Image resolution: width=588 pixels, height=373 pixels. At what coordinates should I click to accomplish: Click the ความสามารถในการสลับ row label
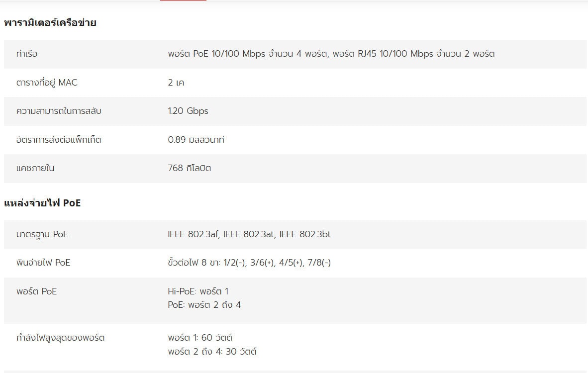coord(59,111)
